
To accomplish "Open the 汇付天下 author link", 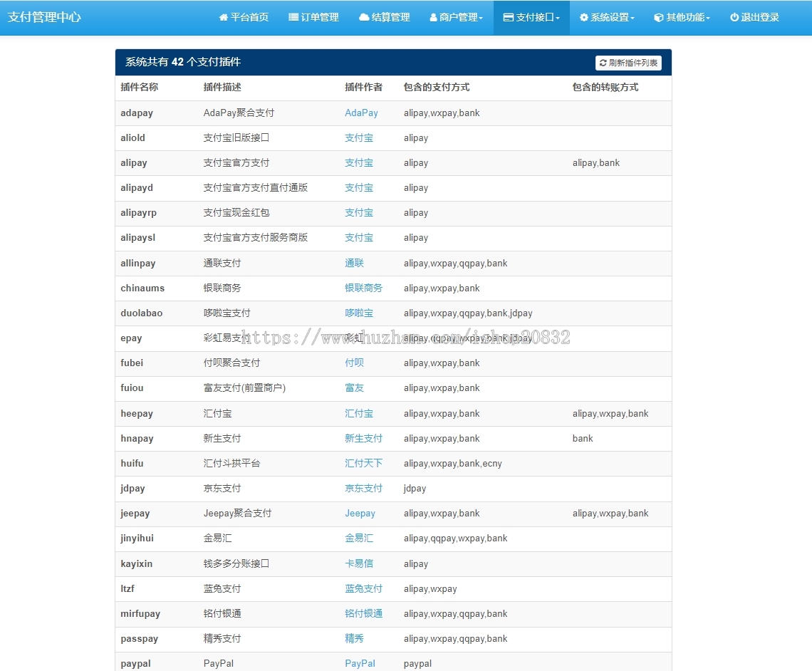I will [363, 464].
